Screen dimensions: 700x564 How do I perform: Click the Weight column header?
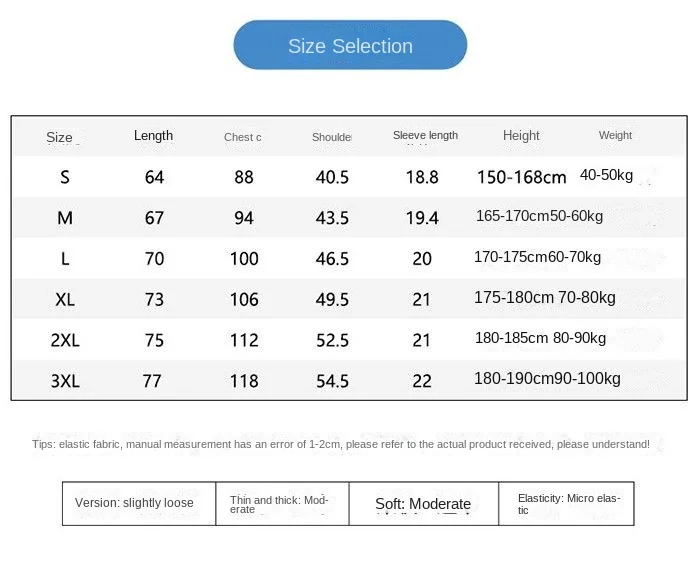tap(615, 135)
